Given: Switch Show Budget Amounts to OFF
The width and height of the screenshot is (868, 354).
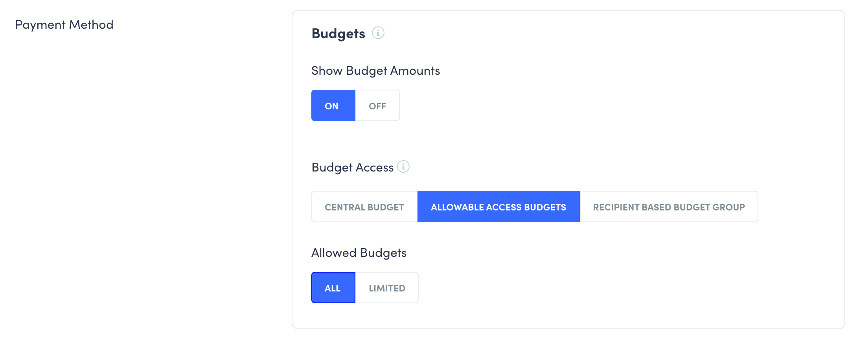Looking at the screenshot, I should click(377, 106).
